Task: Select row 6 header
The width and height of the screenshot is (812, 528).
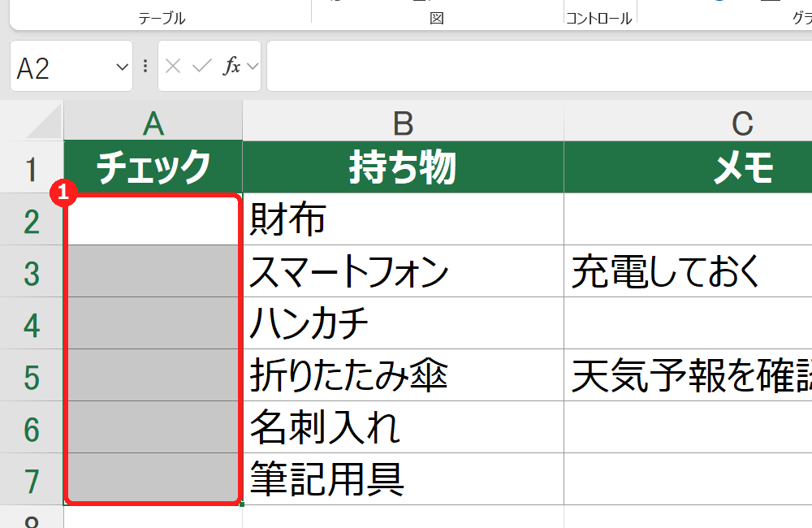Action: click(32, 427)
